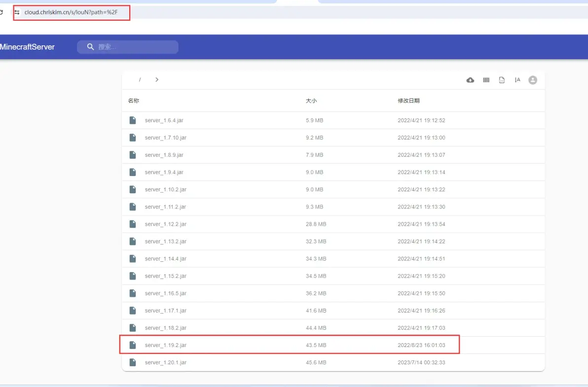This screenshot has width=588, height=387.
Task: Open the MinecraftServer title link
Action: click(27, 47)
